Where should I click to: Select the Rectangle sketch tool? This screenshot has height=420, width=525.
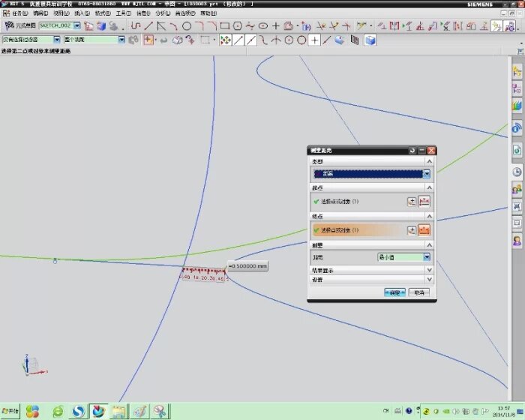(225, 25)
